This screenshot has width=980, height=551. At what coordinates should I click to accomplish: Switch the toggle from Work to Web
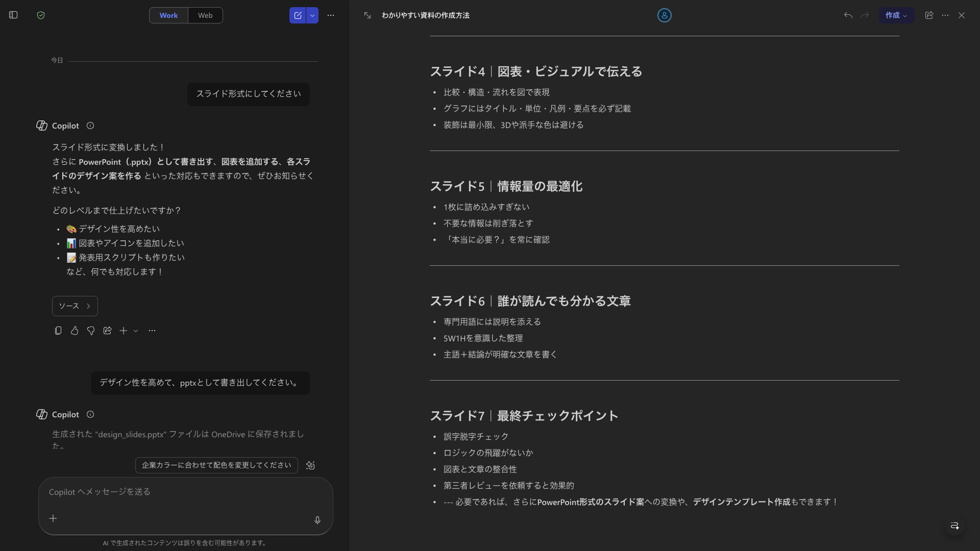(x=205, y=15)
